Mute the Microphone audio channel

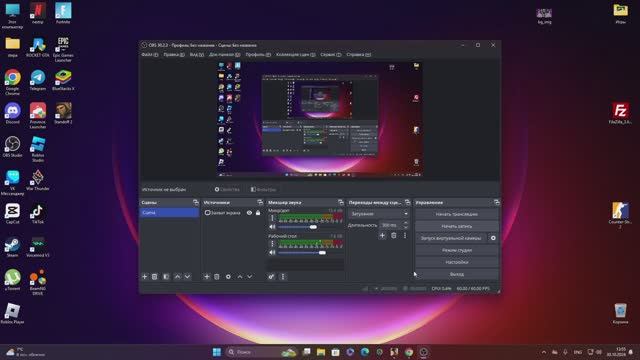point(272,227)
